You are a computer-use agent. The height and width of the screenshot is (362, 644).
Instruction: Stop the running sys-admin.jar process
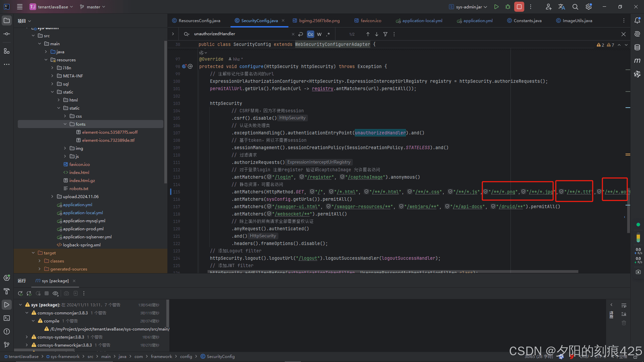click(519, 7)
